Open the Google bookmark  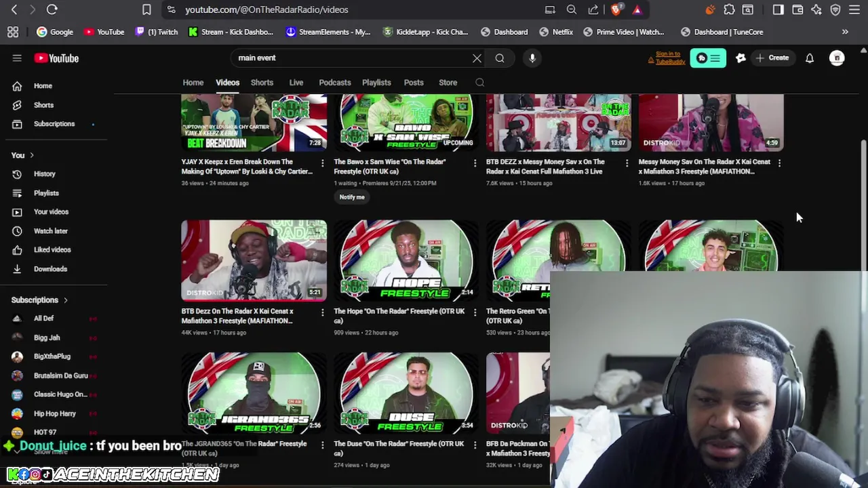55,32
